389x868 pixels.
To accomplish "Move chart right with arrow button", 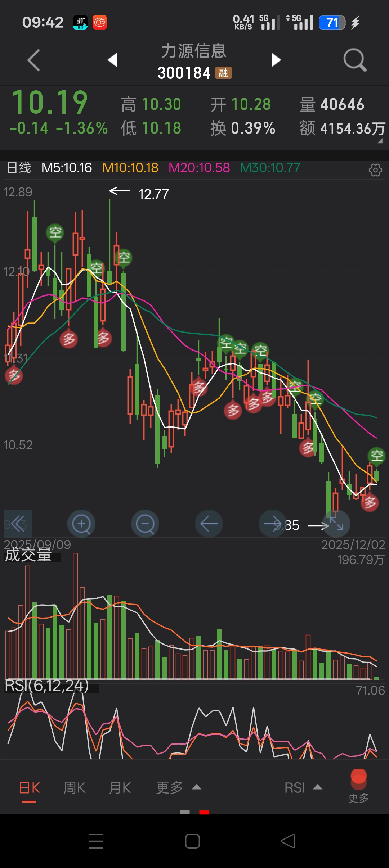I will click(x=273, y=524).
